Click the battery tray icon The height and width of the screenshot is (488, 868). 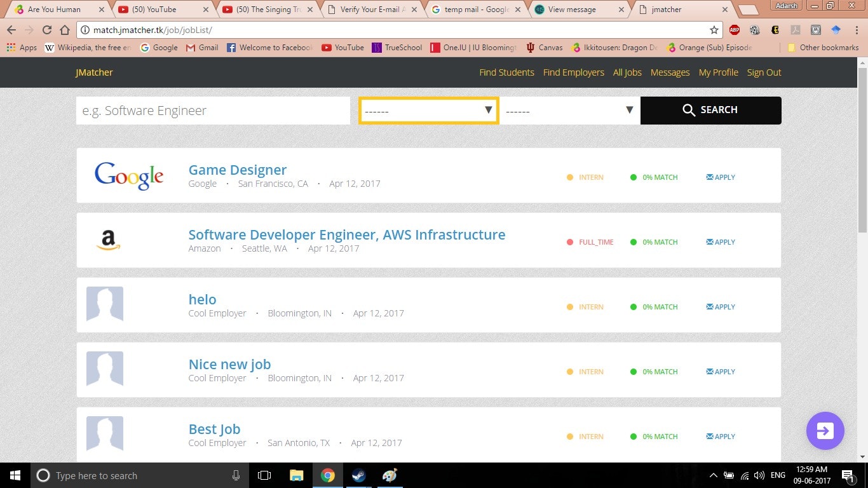click(729, 475)
